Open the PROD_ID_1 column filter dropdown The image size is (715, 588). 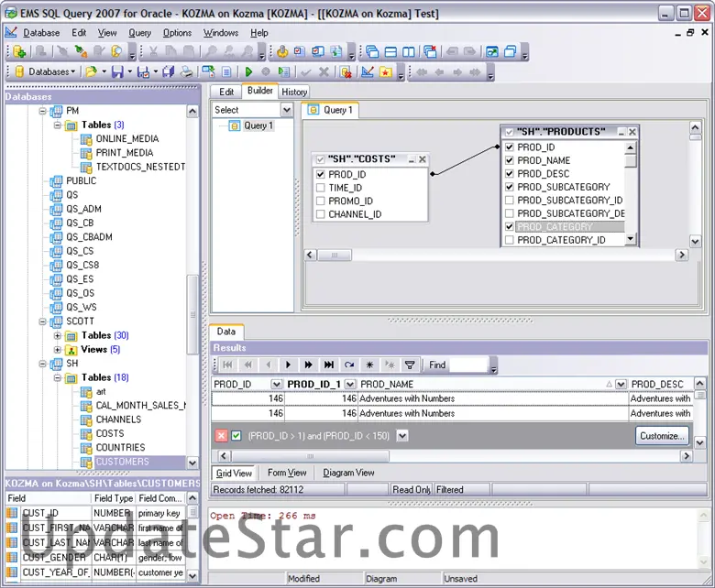pyautogui.click(x=350, y=385)
